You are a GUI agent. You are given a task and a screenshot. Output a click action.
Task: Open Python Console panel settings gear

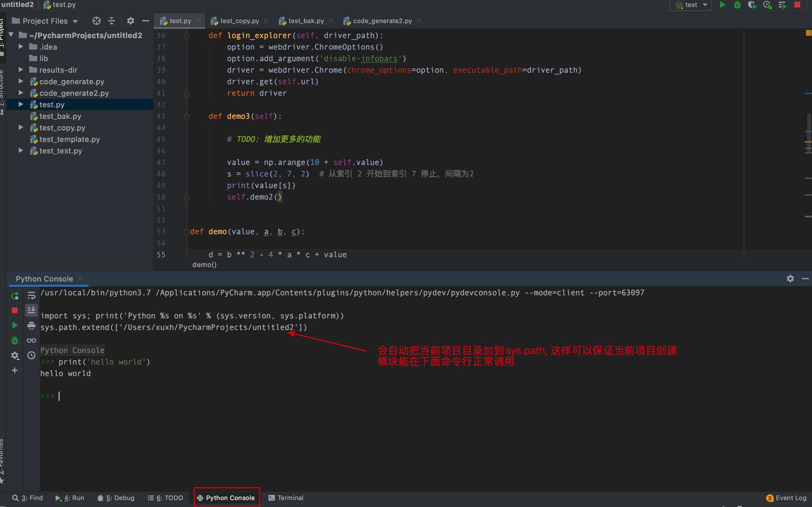[790, 279]
